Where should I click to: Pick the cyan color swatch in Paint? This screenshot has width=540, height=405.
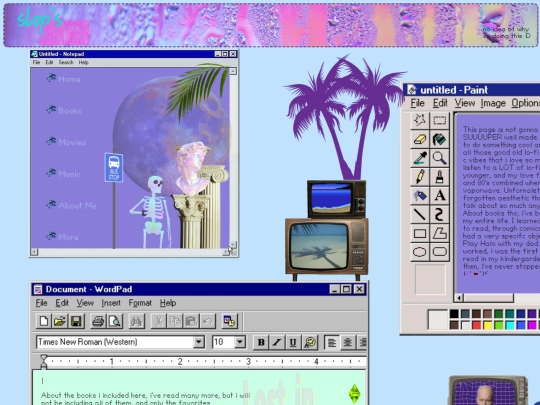click(x=510, y=325)
